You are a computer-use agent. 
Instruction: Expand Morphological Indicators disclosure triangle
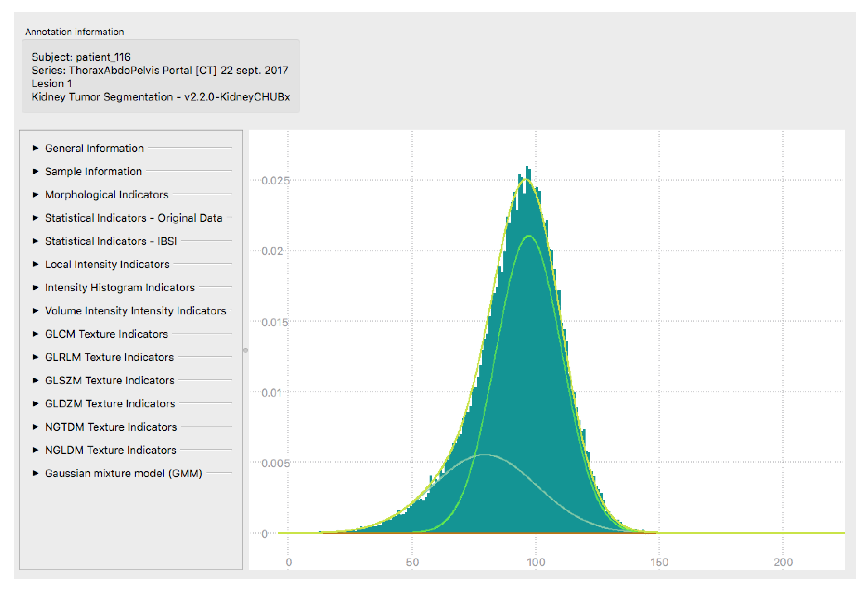(36, 194)
